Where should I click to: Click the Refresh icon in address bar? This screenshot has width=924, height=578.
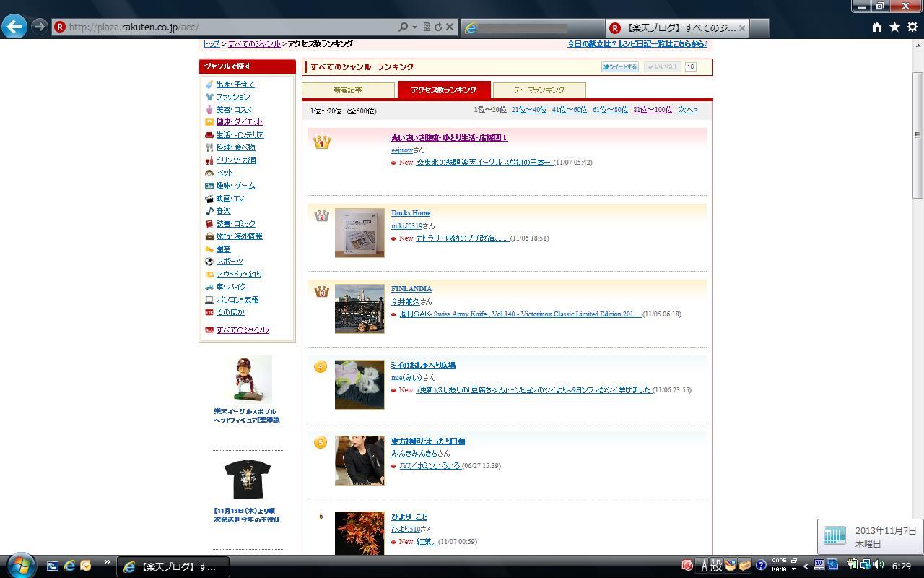[437, 27]
